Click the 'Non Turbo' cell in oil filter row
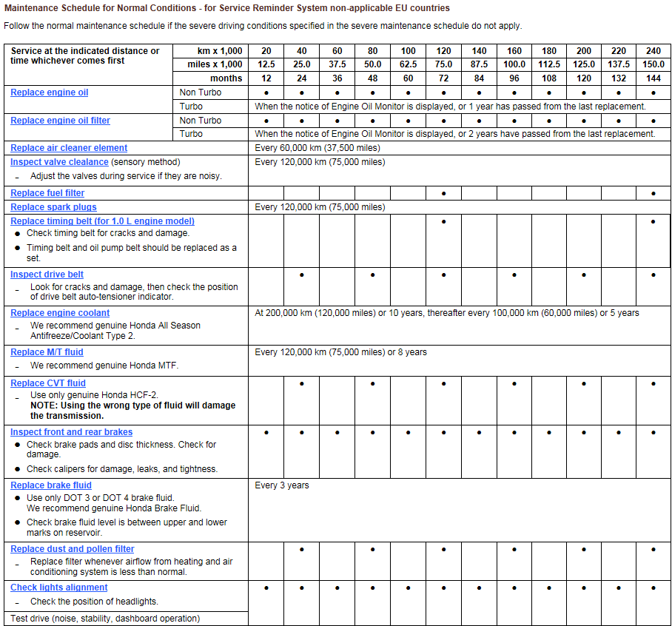The height and width of the screenshot is (626, 672). point(210,121)
